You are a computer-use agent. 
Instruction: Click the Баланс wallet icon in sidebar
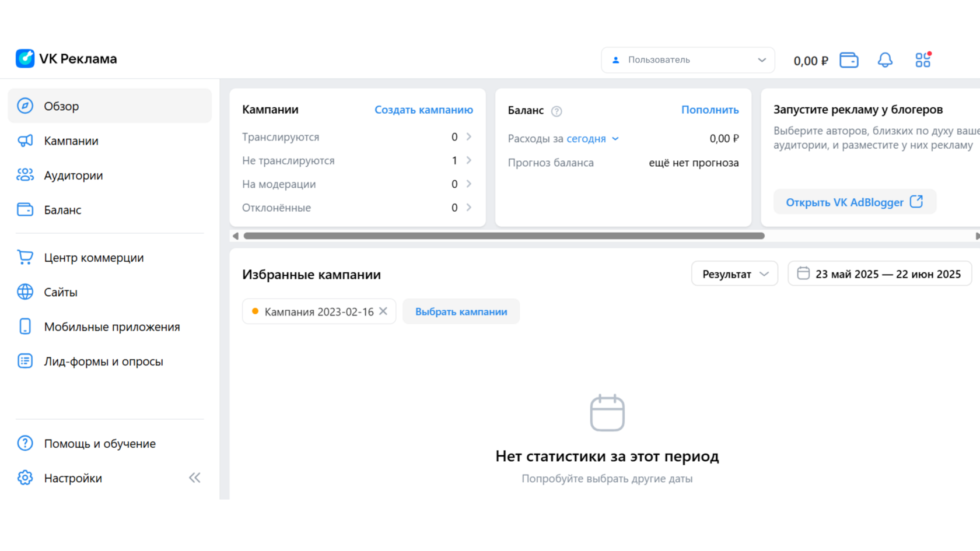click(25, 209)
